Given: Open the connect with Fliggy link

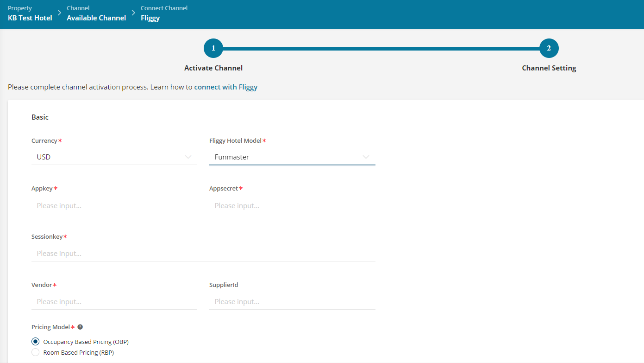Looking at the screenshot, I should point(226,87).
